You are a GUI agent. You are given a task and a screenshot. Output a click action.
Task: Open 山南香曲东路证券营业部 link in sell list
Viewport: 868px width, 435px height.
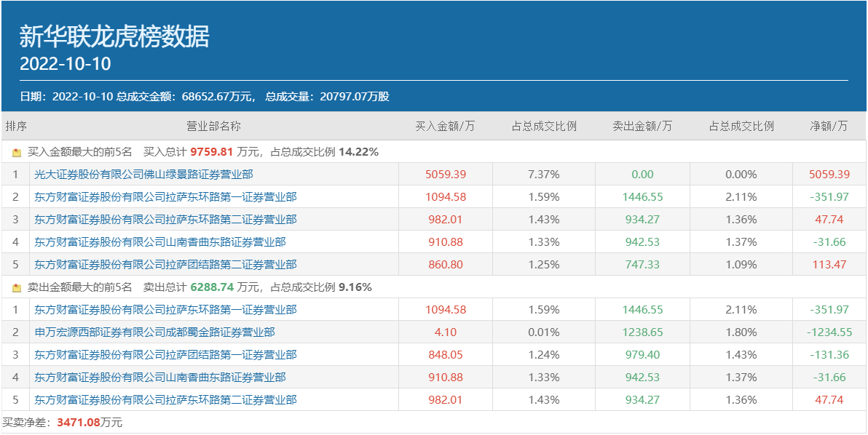pyautogui.click(x=160, y=378)
